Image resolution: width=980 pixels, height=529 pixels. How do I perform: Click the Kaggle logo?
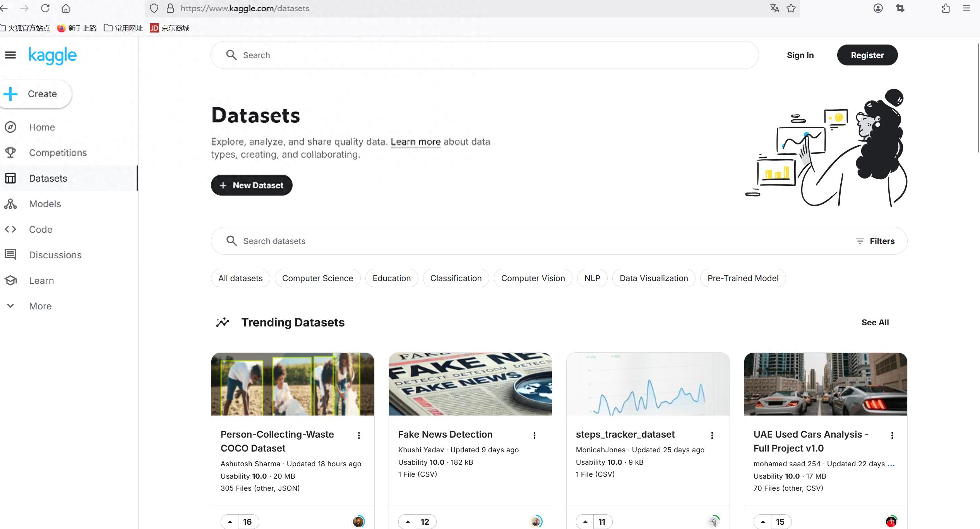click(x=53, y=56)
